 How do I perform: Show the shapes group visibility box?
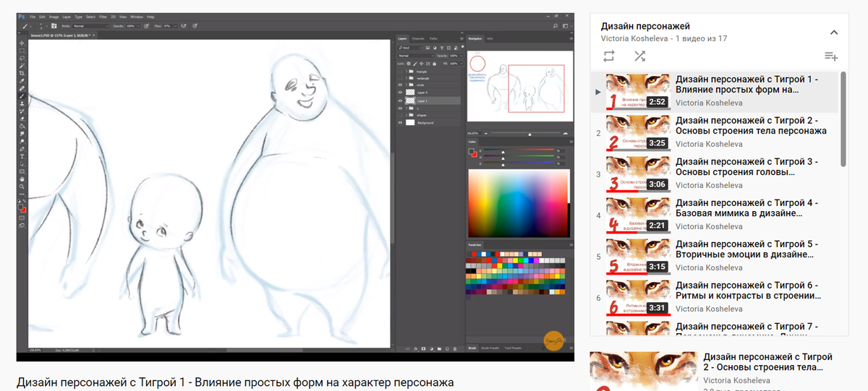tap(400, 115)
